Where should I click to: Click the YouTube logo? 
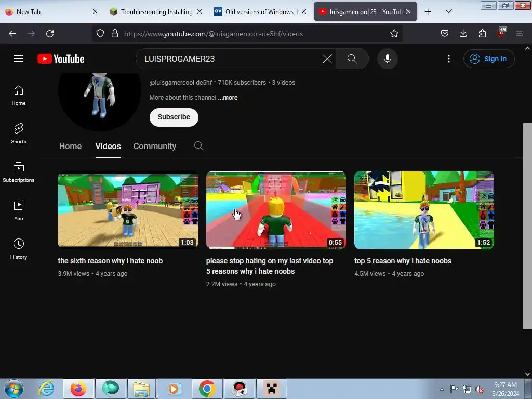click(x=61, y=59)
